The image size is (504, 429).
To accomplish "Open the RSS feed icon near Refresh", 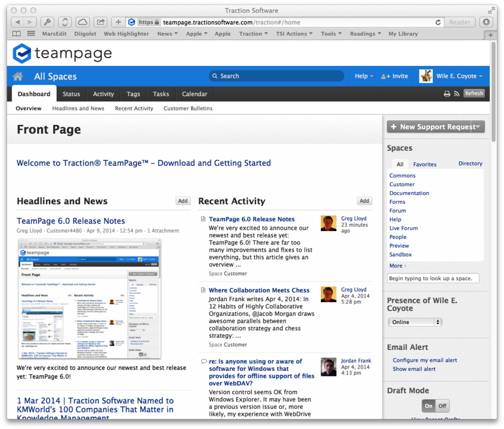I will (456, 94).
